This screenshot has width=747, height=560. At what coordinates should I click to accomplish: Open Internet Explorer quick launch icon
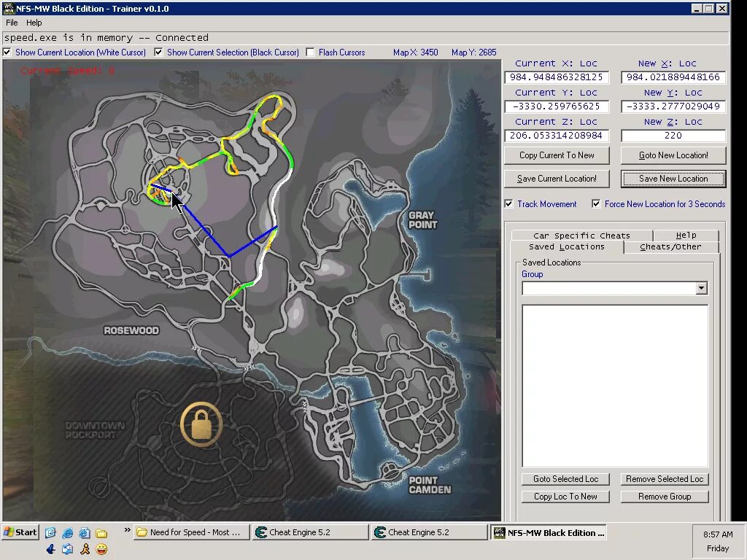tap(68, 532)
